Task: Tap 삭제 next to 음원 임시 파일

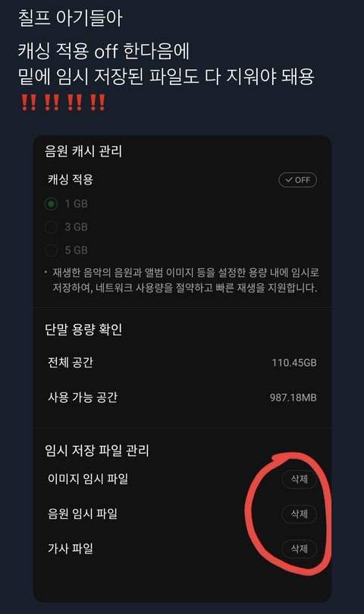Action: (299, 513)
